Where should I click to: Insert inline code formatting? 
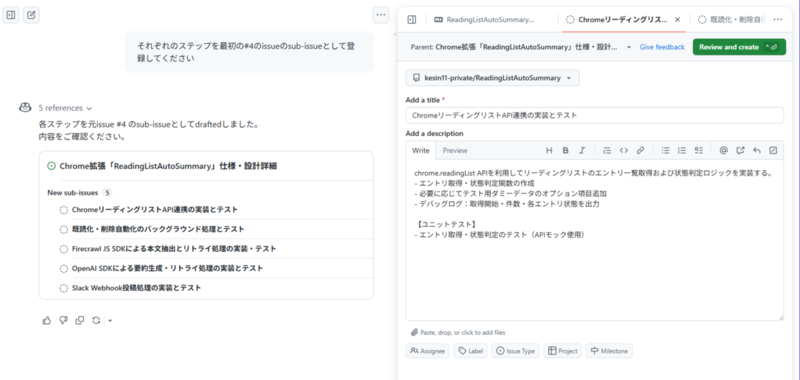623,150
